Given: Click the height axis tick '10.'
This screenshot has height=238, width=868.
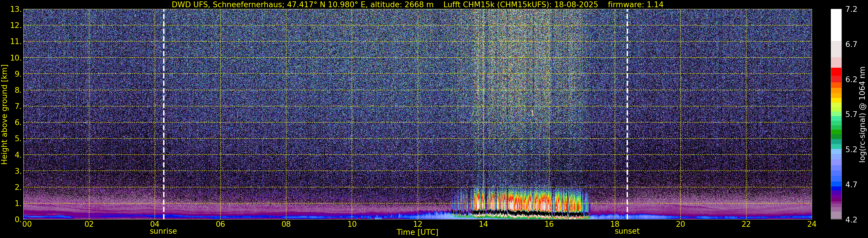Looking at the screenshot, I should pyautogui.click(x=16, y=58).
